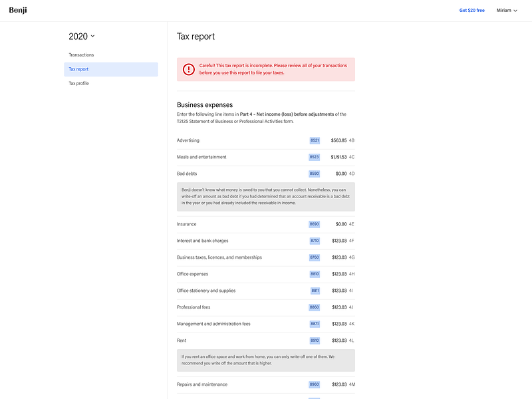Open the 2020 year dropdown
Screen dimensions: 532x399
[81, 37]
